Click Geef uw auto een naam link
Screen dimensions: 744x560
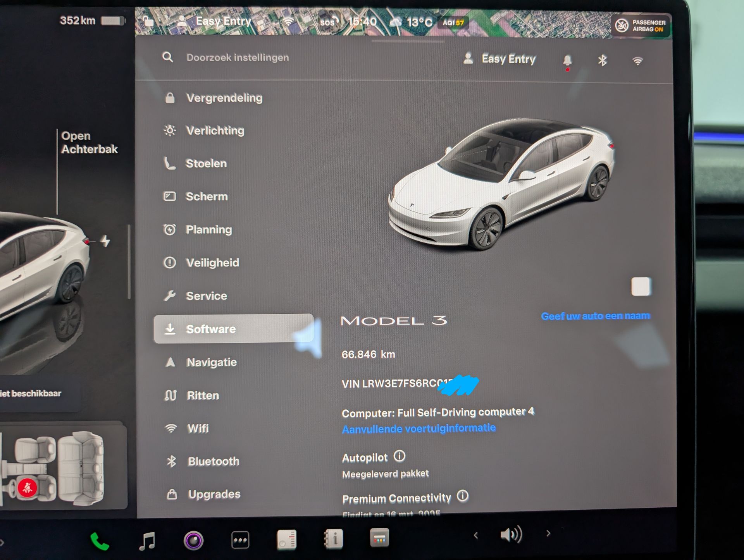point(595,316)
